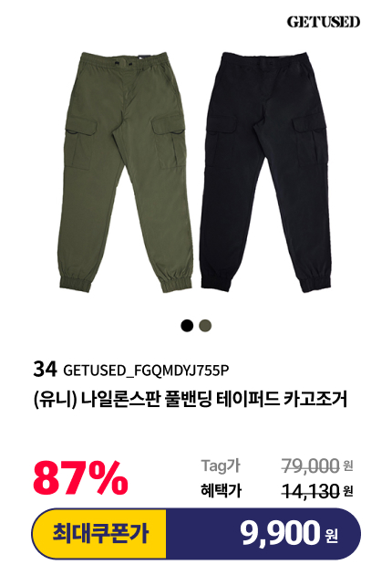
Task: Select the black color swatch dot
Action: click(x=187, y=326)
